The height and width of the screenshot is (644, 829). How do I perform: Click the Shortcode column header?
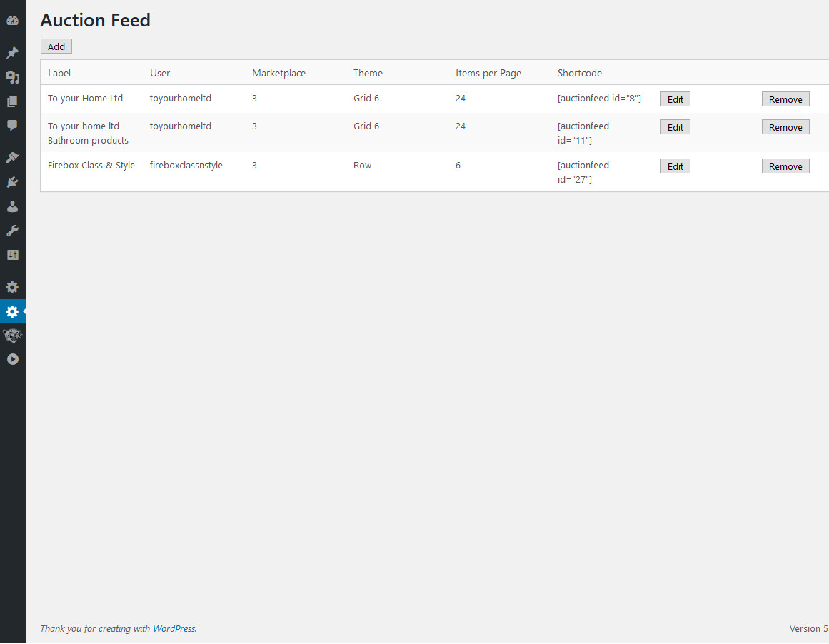coord(580,73)
